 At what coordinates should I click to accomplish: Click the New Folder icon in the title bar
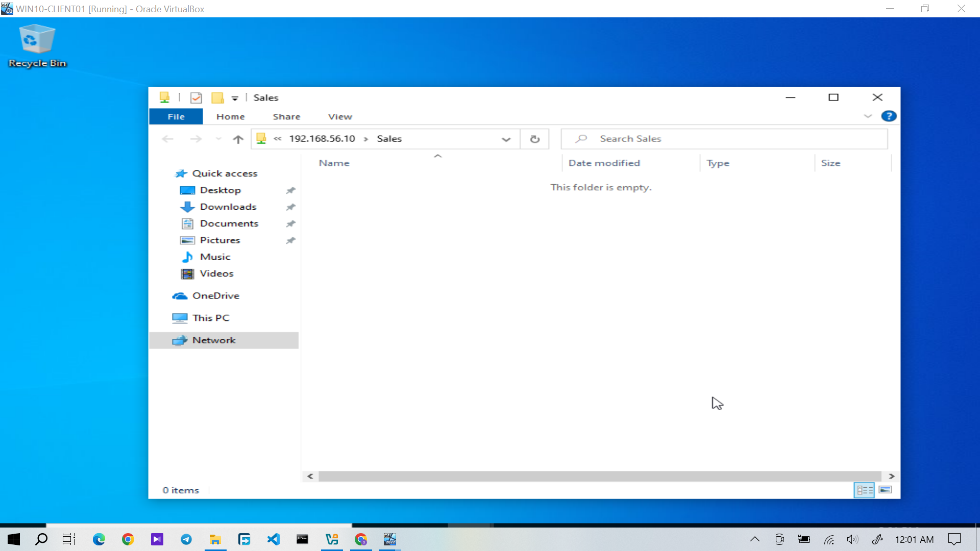click(218, 97)
